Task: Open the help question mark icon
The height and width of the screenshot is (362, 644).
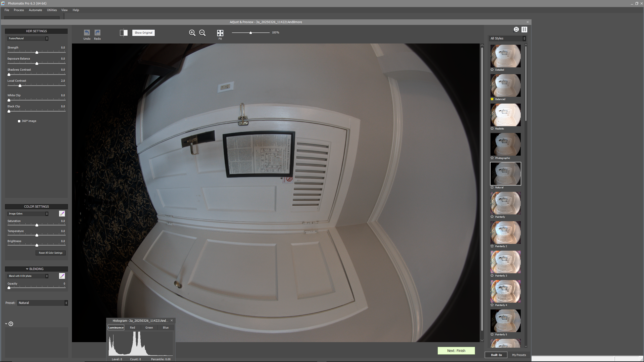Action: (x=11, y=324)
